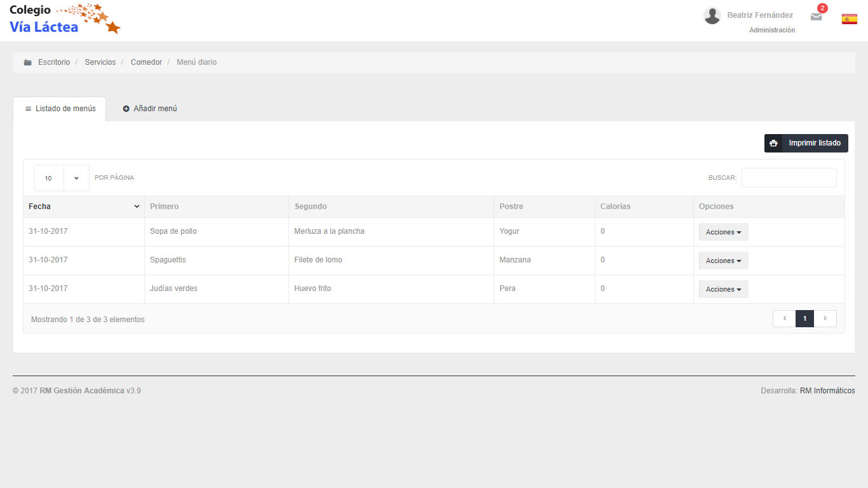Open Acciones dropdown for Judías verdes row
This screenshot has height=488, width=868.
[x=724, y=289]
